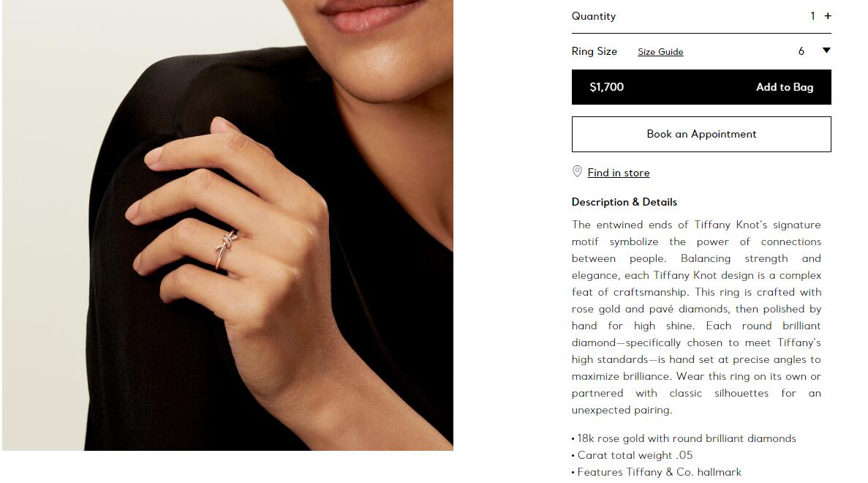868x483 pixels.
Task: Open the Size Guide link
Action: pos(660,52)
